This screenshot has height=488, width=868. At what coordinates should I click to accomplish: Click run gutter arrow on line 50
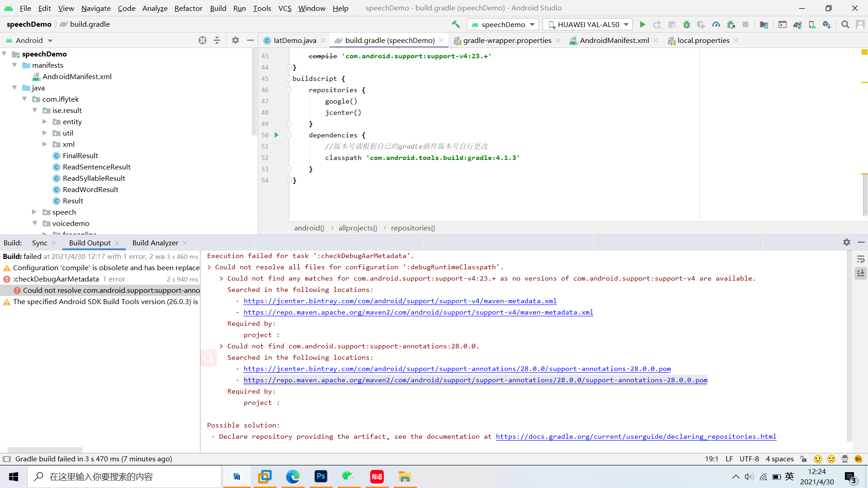(x=277, y=135)
